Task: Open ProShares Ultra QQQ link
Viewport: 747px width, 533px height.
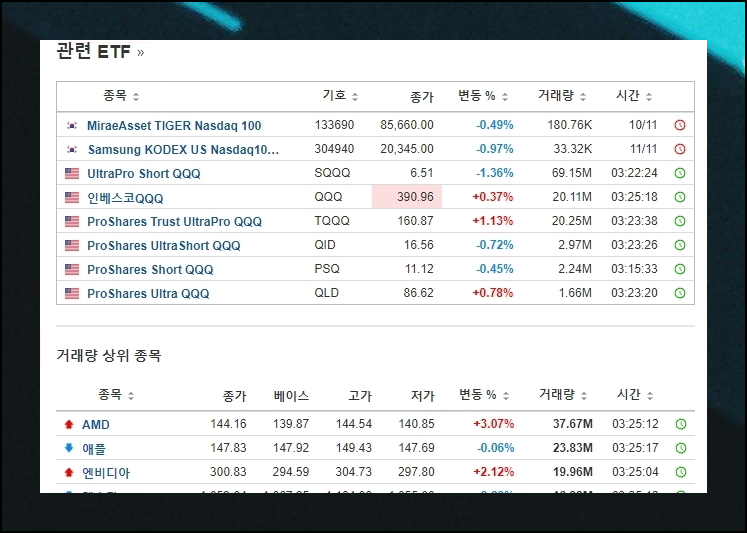Action: click(148, 293)
